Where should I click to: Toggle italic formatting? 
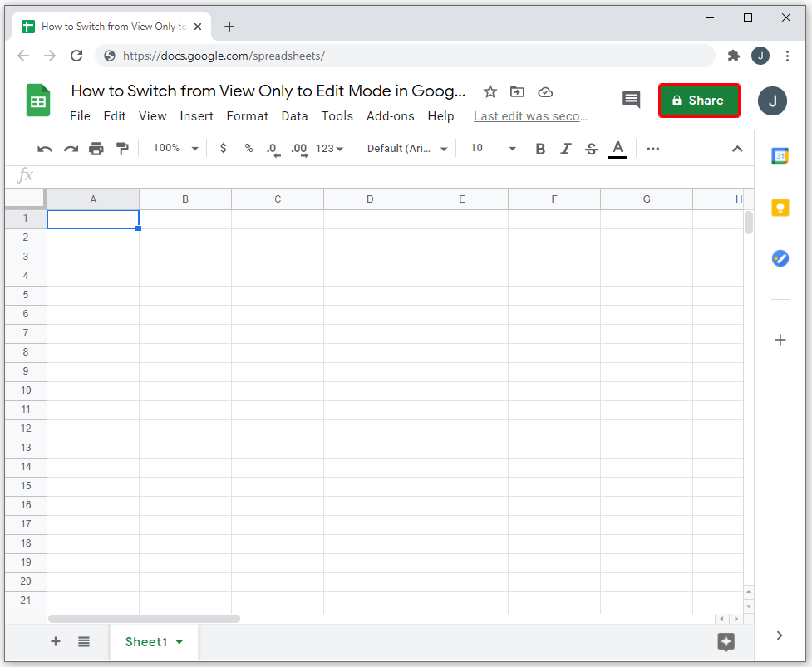pyautogui.click(x=566, y=149)
